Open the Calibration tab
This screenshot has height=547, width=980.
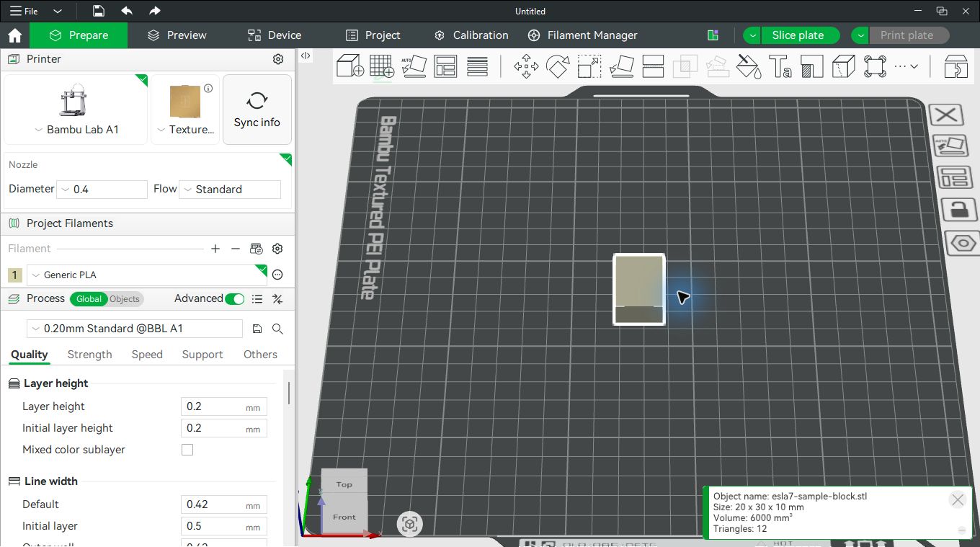point(471,35)
